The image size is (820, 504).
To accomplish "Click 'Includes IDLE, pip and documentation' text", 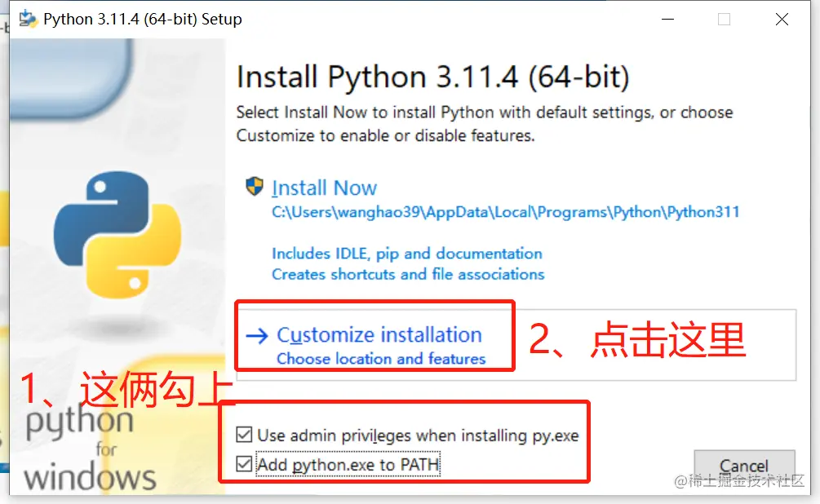I will point(407,254).
